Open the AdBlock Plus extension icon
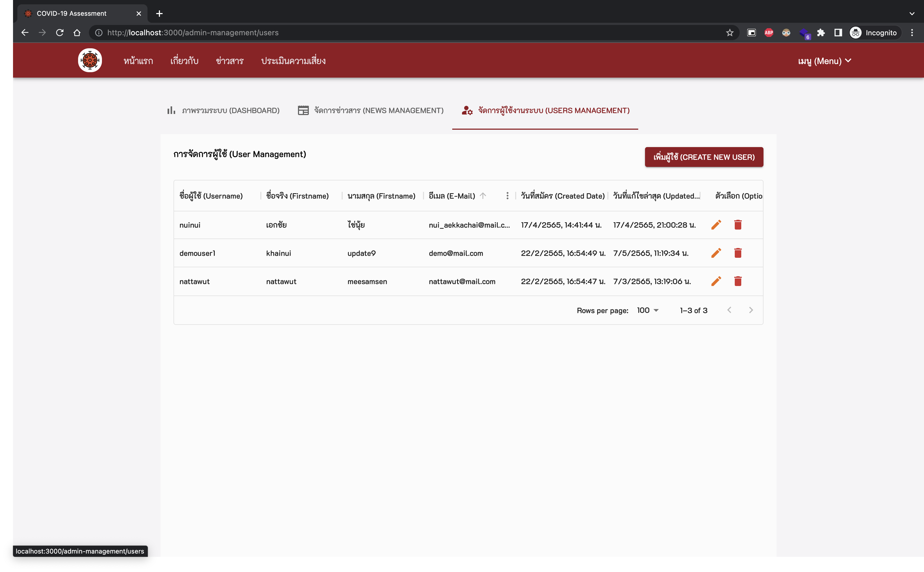This screenshot has height=572, width=924. tap(768, 33)
